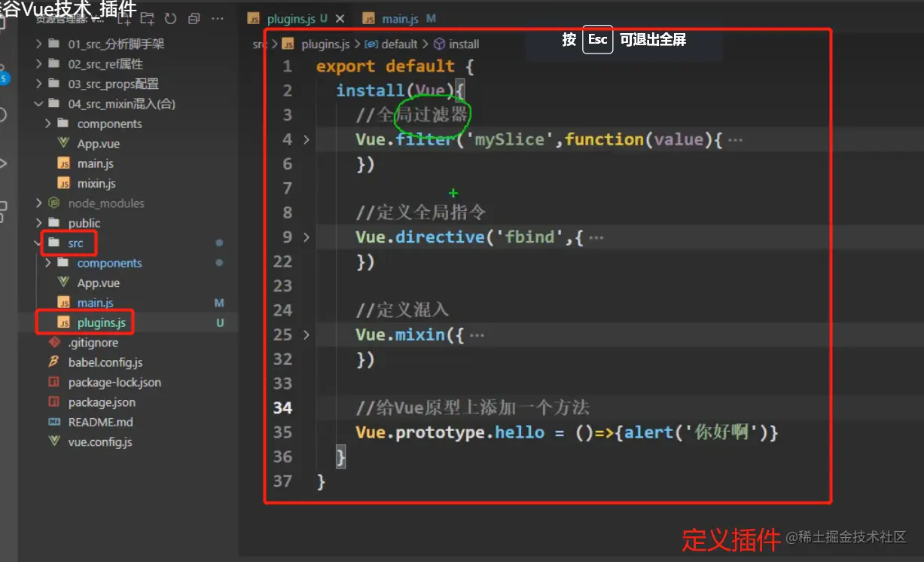Open README.md file
The image size is (924, 562).
coord(100,422)
